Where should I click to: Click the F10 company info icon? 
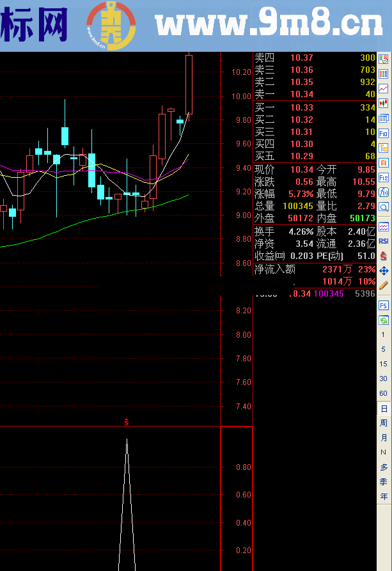pos(384,133)
